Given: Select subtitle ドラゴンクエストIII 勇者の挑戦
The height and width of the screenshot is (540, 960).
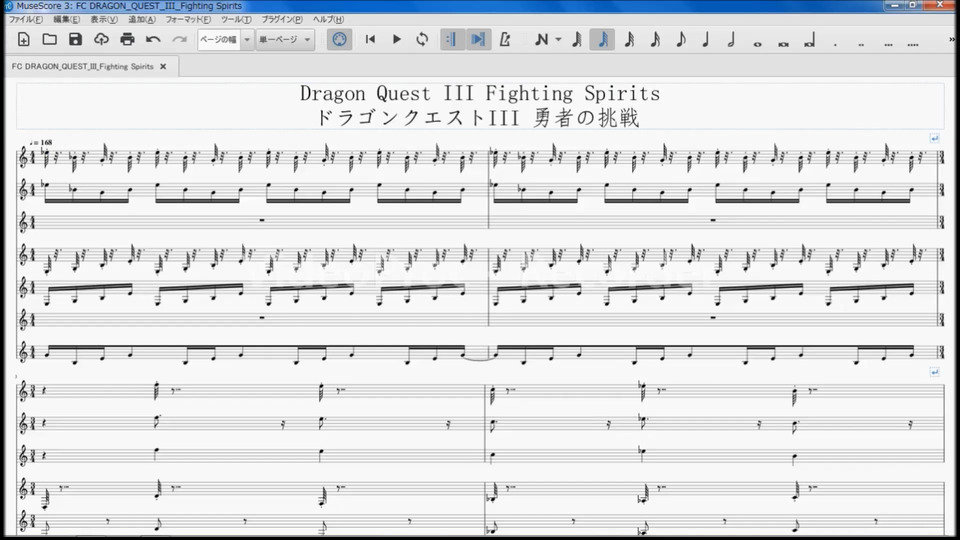Looking at the screenshot, I should [478, 118].
